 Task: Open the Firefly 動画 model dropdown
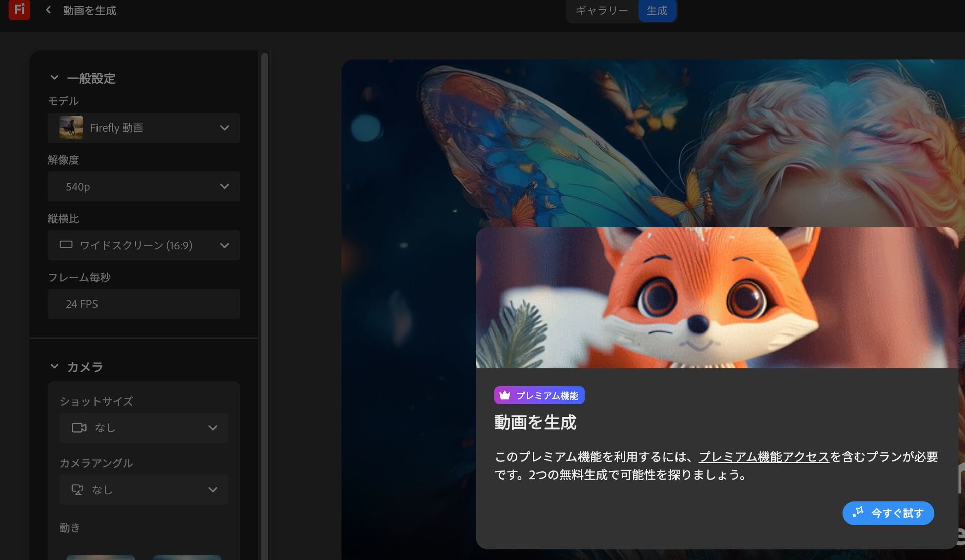[144, 128]
